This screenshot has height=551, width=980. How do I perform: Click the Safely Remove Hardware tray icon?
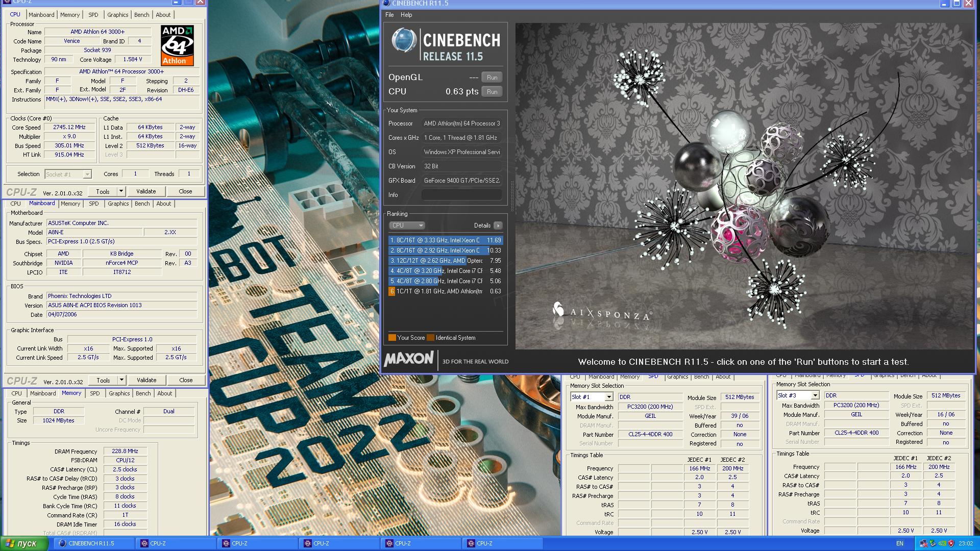click(933, 544)
